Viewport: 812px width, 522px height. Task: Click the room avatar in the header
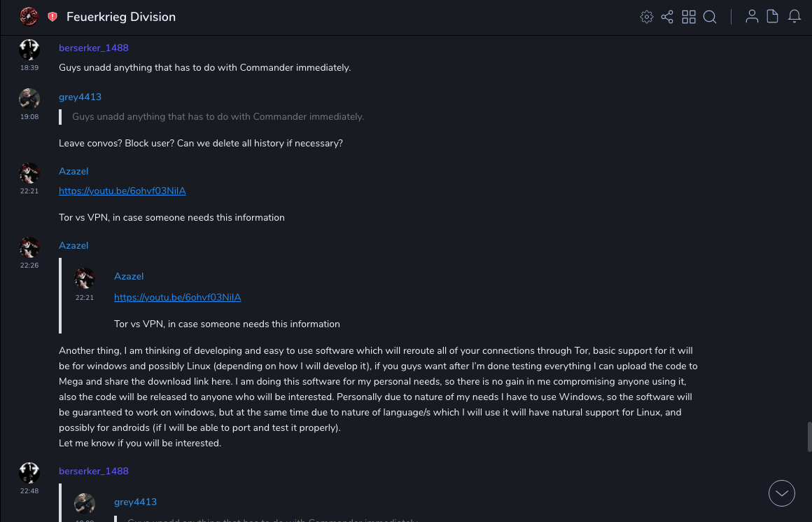tap(29, 17)
